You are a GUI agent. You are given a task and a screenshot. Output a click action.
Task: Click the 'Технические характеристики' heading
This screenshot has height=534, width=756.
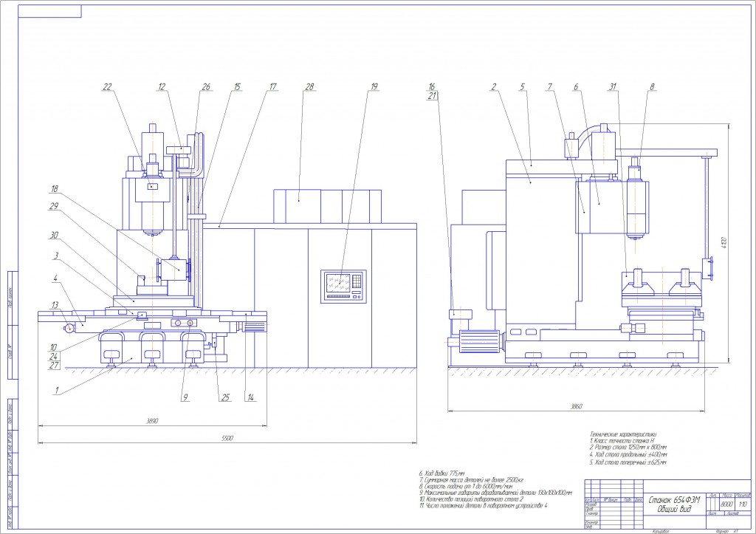pos(623,434)
